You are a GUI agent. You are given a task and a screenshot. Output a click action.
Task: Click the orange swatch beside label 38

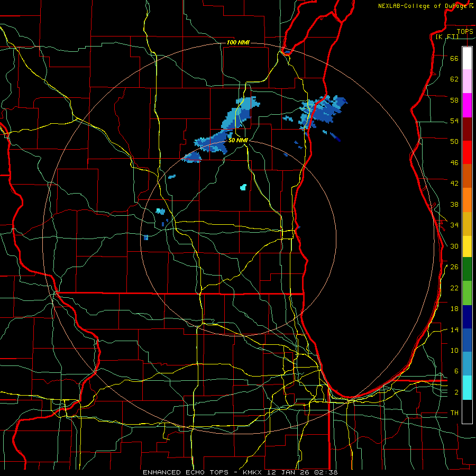(467, 200)
